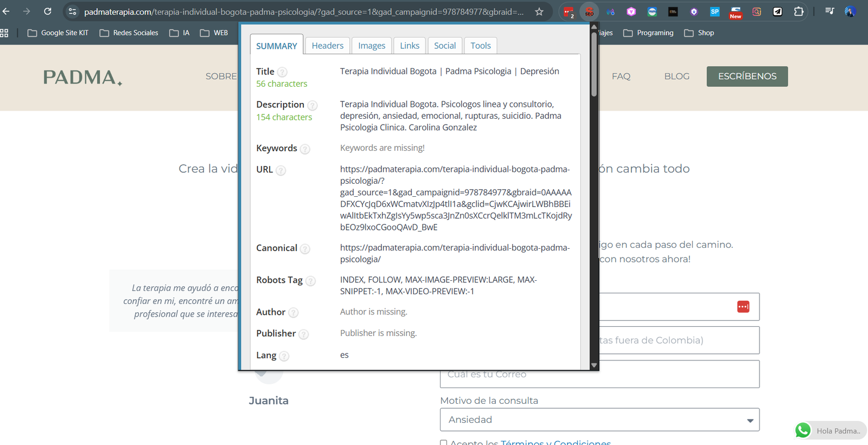Click the popup vertical scrollbar thumb
868x445 pixels.
point(594,64)
